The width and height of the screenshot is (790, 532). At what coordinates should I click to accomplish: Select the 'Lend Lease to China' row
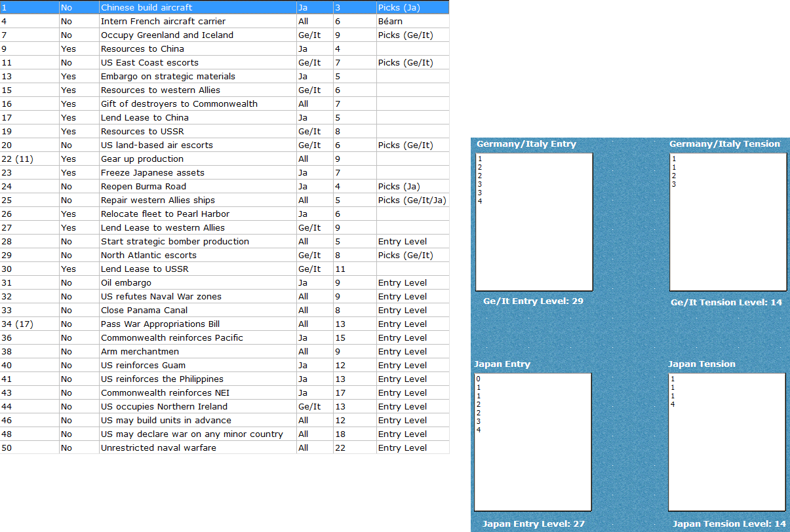(225, 117)
